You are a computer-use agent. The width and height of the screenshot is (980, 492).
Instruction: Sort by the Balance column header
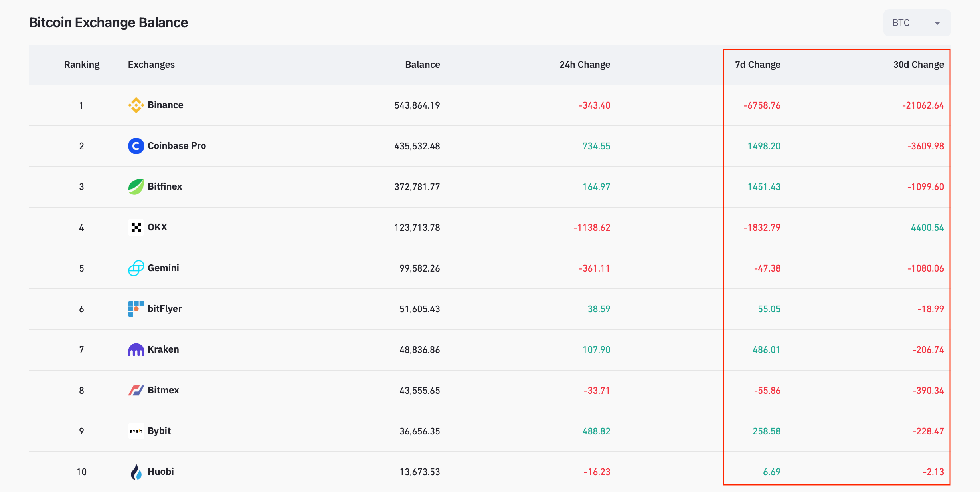[423, 65]
